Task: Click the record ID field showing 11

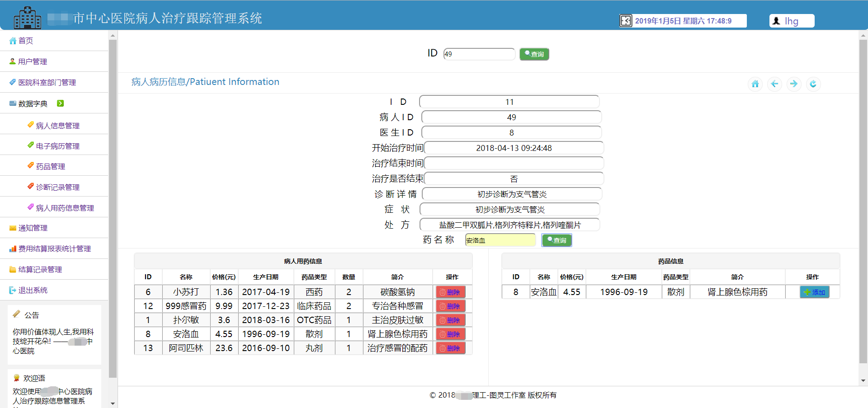Action: pyautogui.click(x=509, y=102)
